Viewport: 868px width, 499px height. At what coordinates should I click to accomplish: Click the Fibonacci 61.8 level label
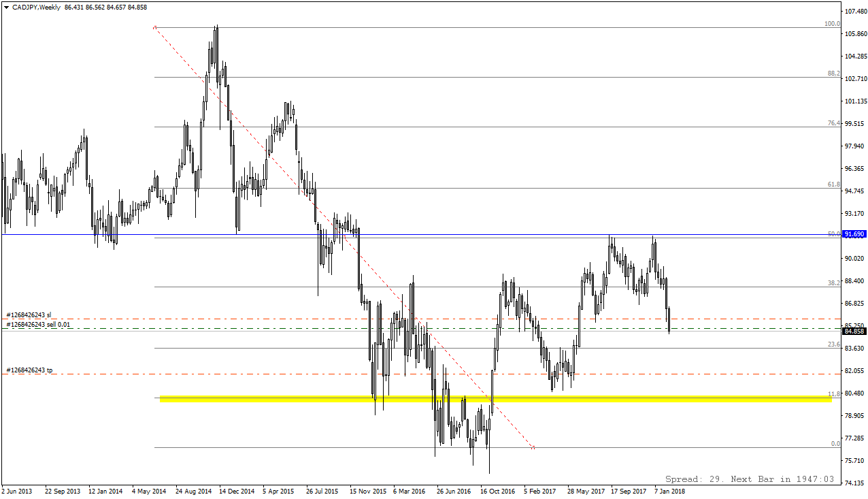[x=834, y=184]
